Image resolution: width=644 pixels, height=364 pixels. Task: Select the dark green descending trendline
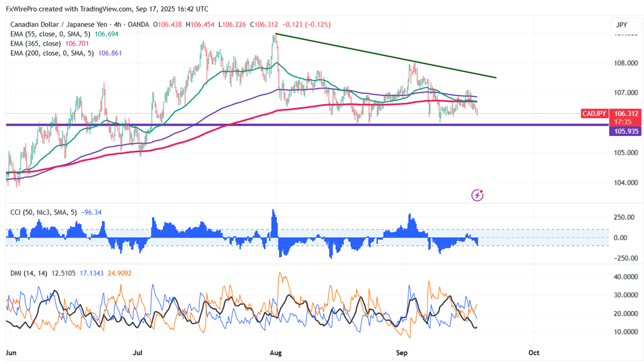(x=385, y=55)
